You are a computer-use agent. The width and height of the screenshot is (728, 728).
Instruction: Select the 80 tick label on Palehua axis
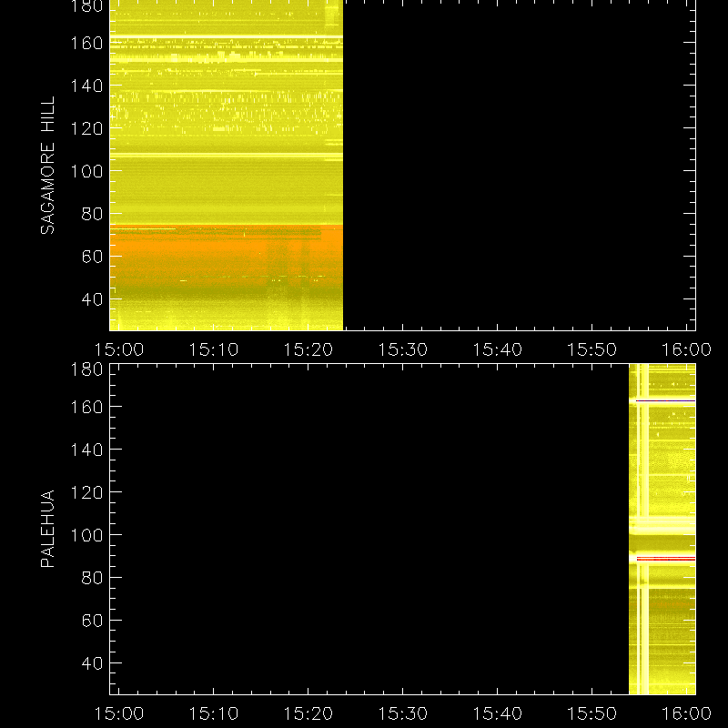(x=92, y=578)
